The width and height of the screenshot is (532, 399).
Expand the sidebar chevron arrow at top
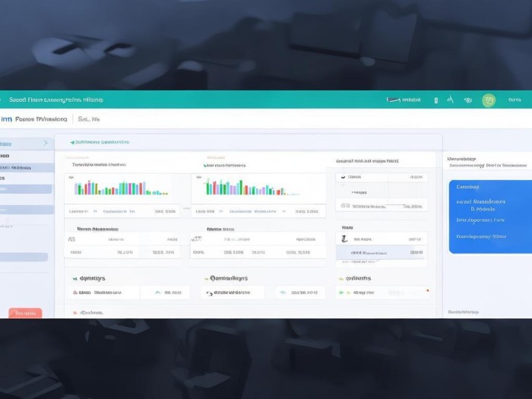coord(46,142)
